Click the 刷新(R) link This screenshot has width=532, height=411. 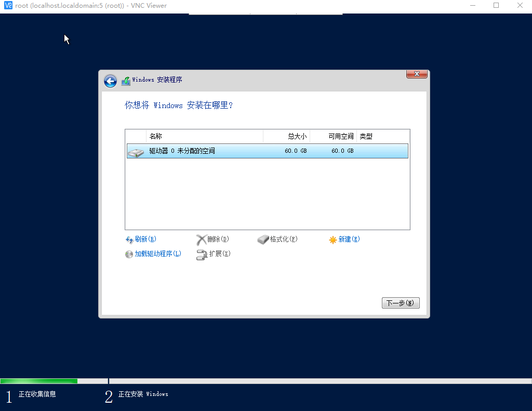click(145, 239)
